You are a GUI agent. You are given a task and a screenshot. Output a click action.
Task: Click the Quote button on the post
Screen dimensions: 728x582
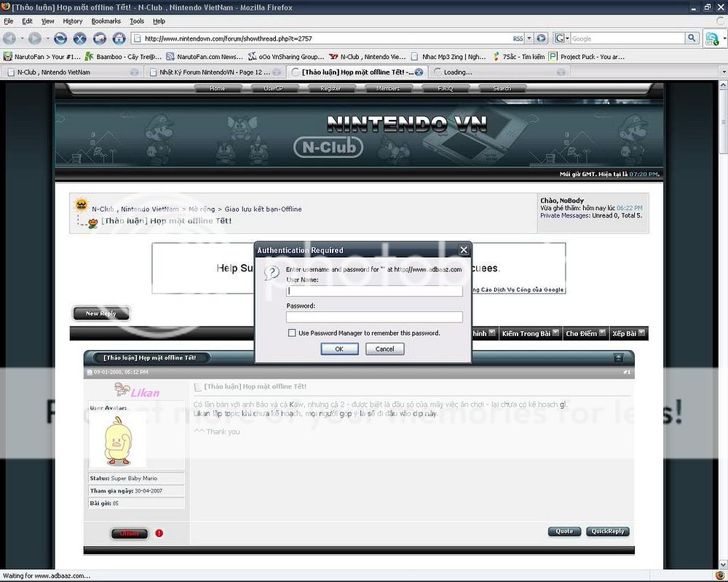[x=564, y=531]
